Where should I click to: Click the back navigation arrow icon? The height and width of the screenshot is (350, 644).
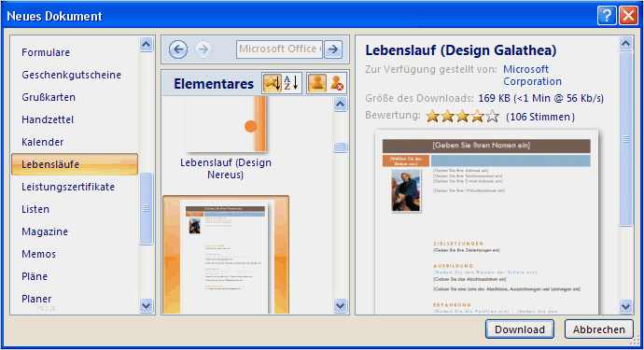(x=178, y=49)
